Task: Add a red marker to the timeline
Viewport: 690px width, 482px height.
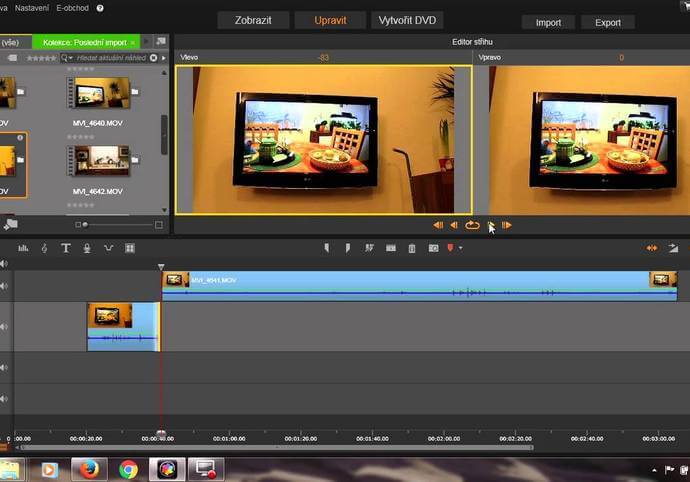Action: [x=450, y=248]
